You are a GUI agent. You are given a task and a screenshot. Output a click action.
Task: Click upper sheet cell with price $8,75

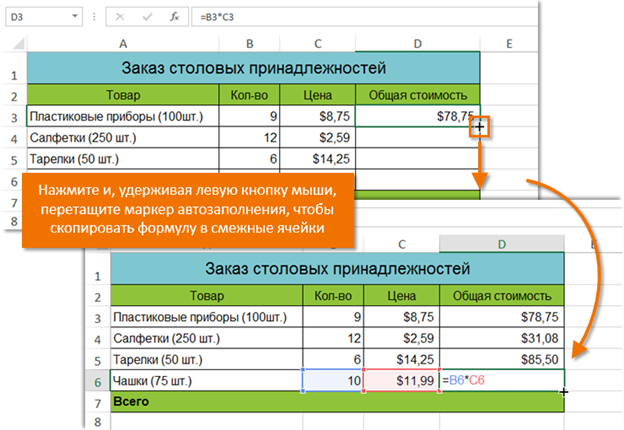318,116
